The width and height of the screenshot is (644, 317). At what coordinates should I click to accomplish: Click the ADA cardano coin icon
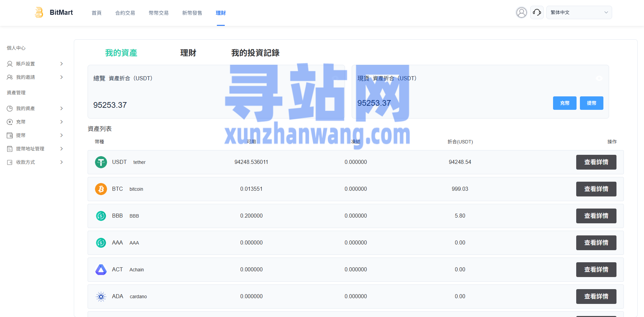click(x=101, y=297)
